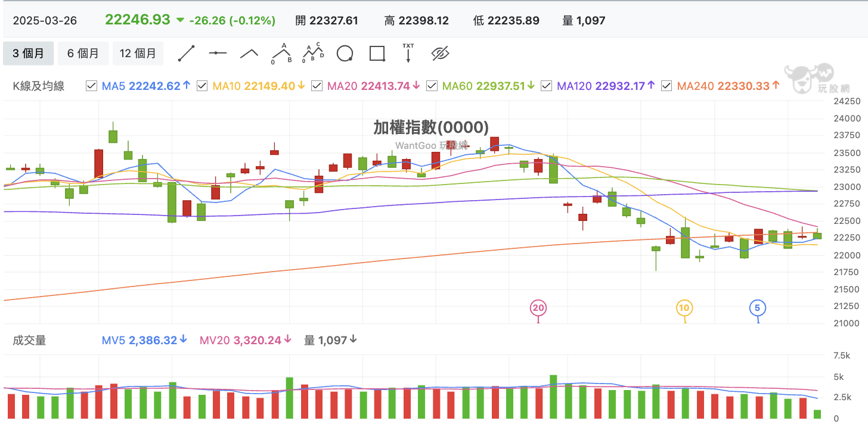Image resolution: width=868 pixels, height=424 pixels.
Task: Select the rectangle drawing tool
Action: tap(377, 54)
